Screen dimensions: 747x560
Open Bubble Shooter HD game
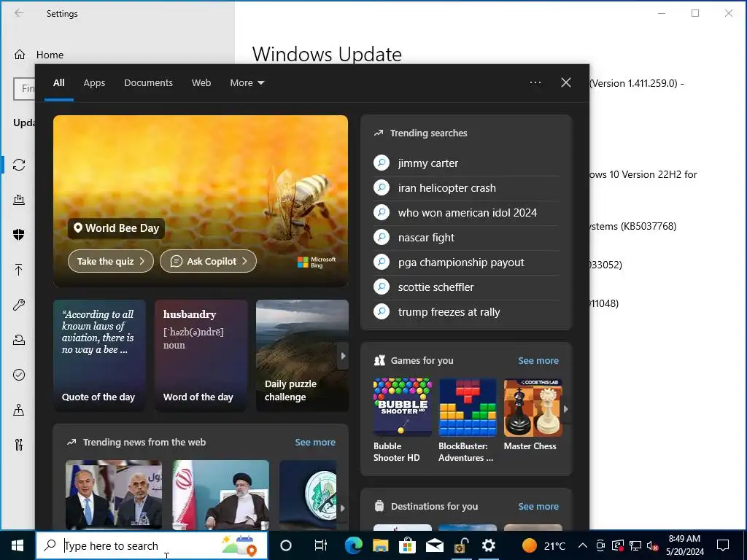tap(402, 421)
